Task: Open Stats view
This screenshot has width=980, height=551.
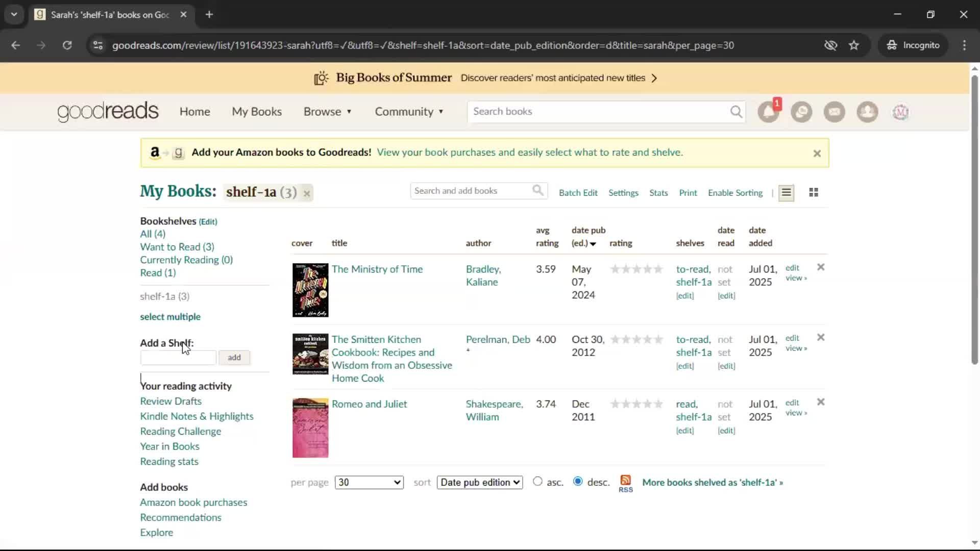Action: coord(658,193)
